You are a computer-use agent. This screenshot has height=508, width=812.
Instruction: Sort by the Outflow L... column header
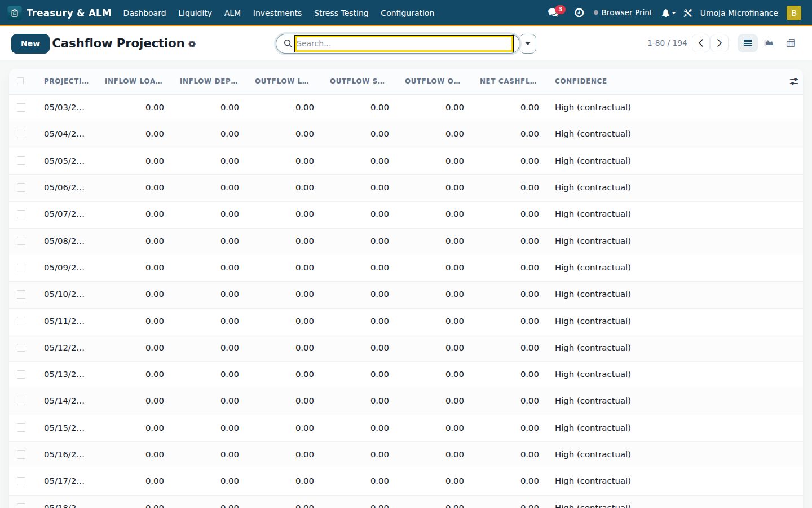point(282,81)
